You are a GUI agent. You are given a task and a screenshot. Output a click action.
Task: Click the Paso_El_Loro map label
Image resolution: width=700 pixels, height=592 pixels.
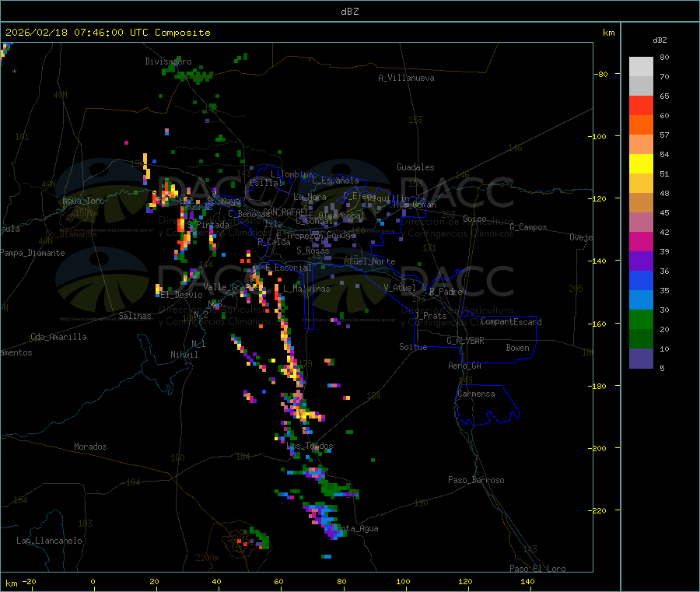538,569
